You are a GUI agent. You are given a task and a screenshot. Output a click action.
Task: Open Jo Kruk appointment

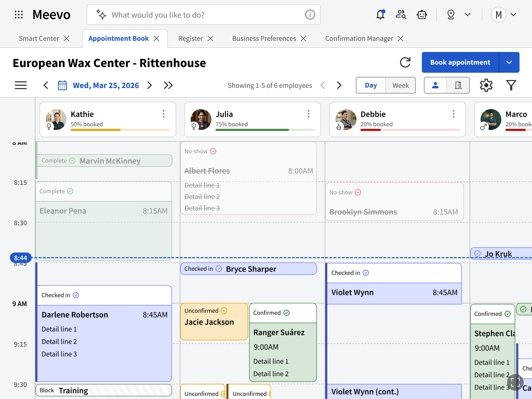tap(501, 254)
